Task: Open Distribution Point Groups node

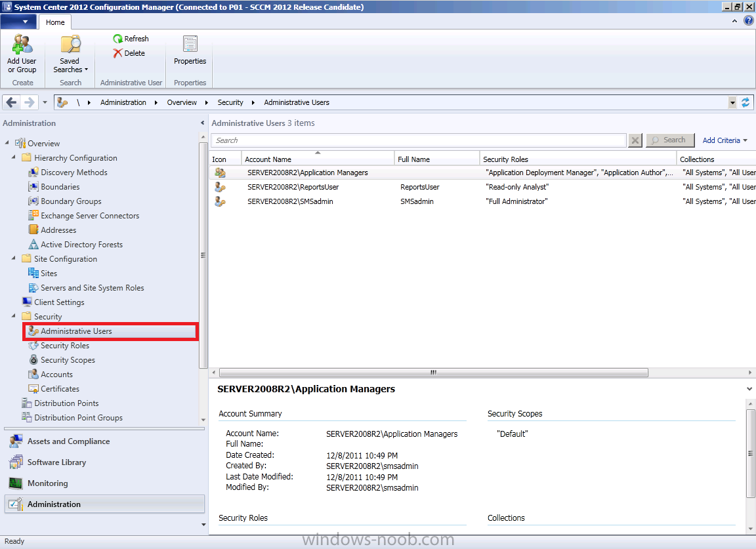Action: [x=72, y=418]
